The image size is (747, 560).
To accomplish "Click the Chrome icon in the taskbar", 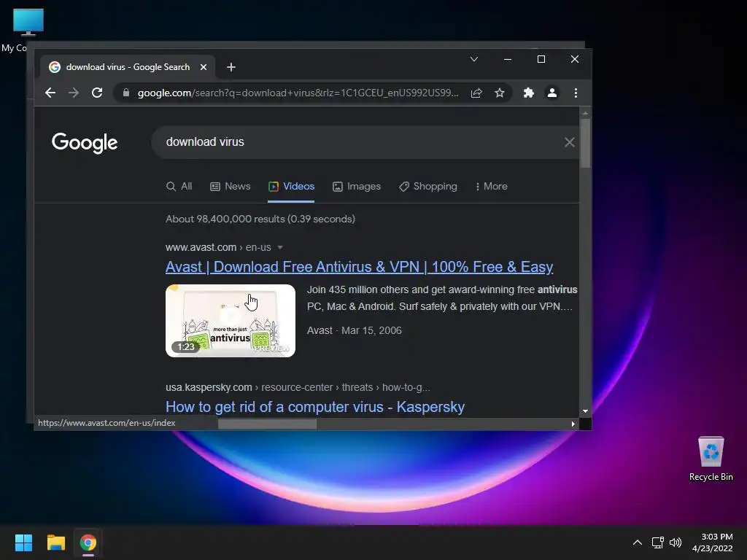I will [x=88, y=542].
